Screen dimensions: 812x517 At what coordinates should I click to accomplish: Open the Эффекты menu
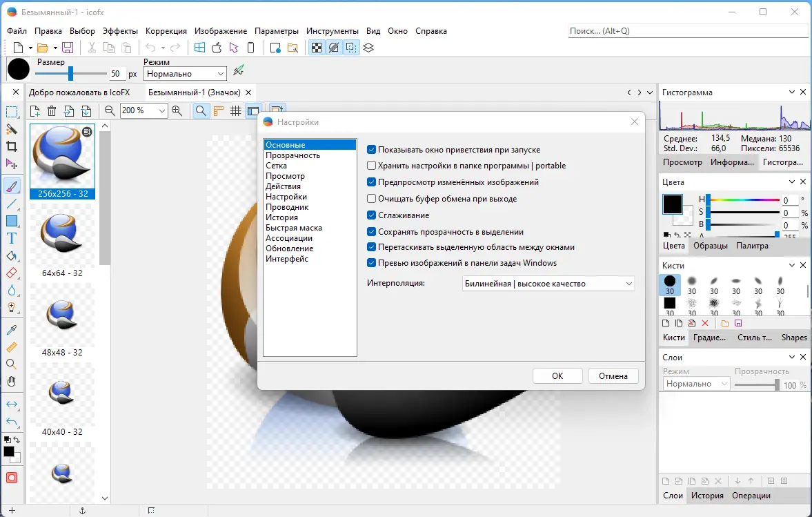click(120, 31)
